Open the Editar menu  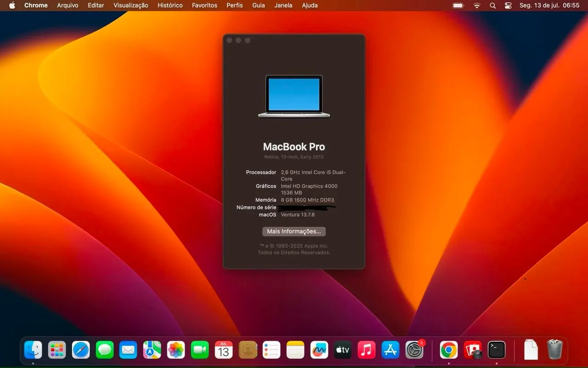(x=96, y=6)
